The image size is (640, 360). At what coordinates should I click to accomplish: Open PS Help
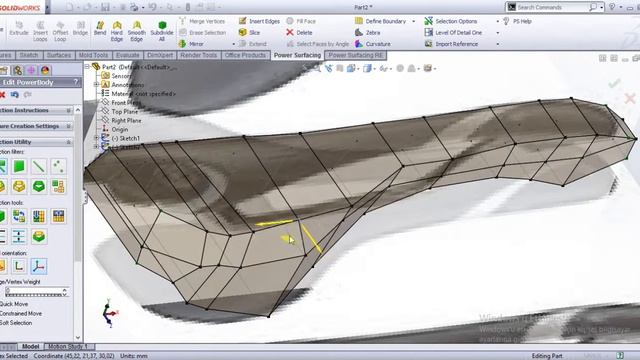coord(518,21)
